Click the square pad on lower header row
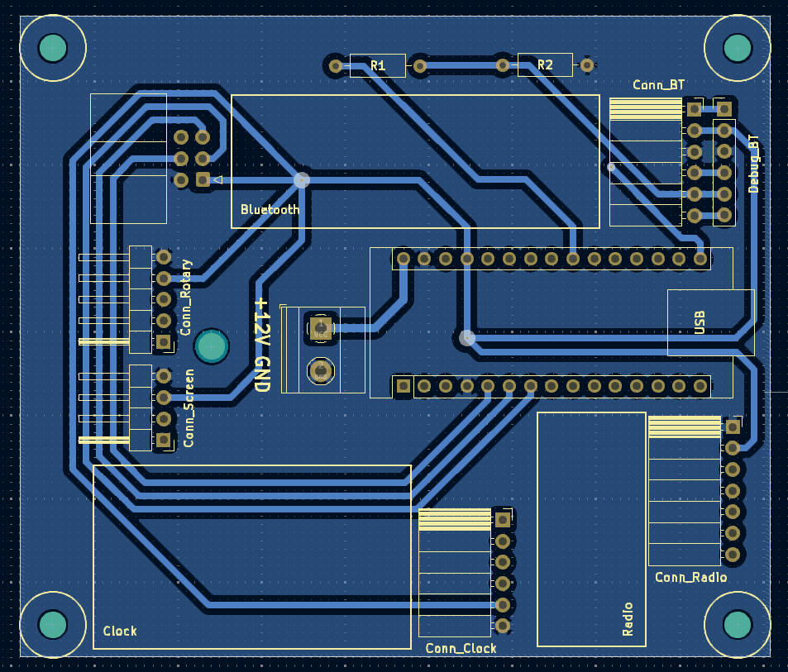This screenshot has height=672, width=788. tap(403, 386)
